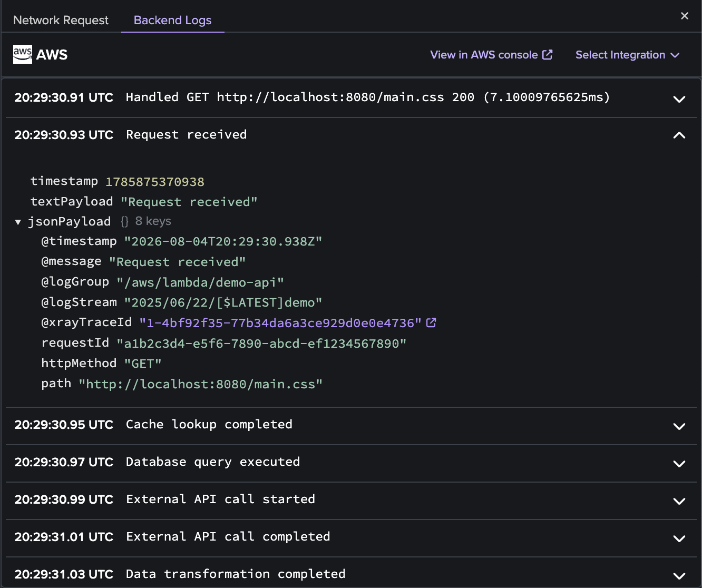This screenshot has width=702, height=588.
Task: Click the @message "Request received" value
Action: click(x=178, y=262)
